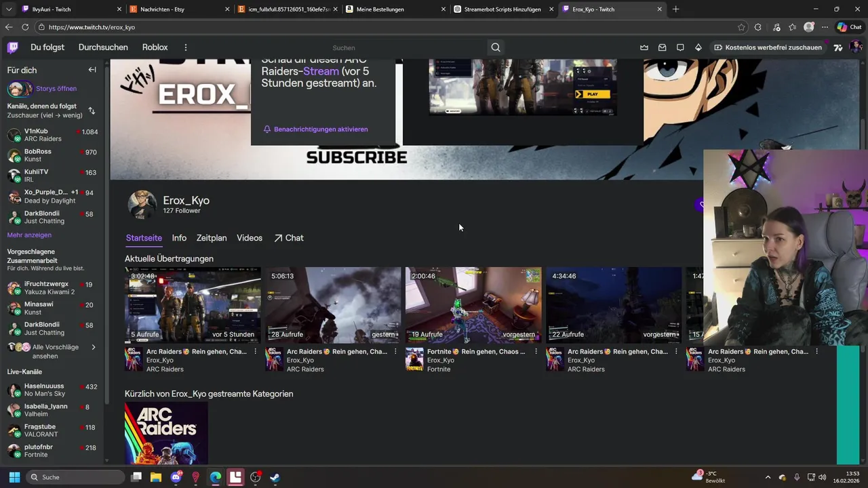Open KuhliTV channel in sidebar
Viewport: 868px width, 488px height.
coord(52,176)
